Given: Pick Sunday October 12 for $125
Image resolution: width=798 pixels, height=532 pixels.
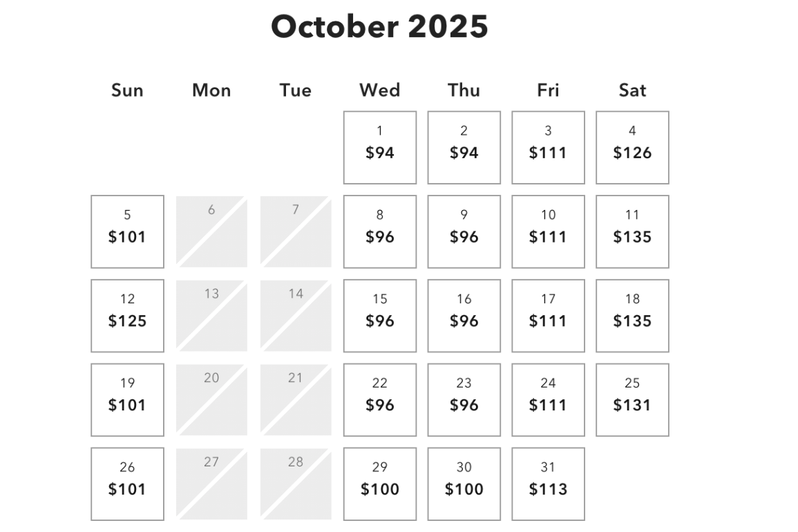Looking at the screenshot, I should pyautogui.click(x=127, y=316).
